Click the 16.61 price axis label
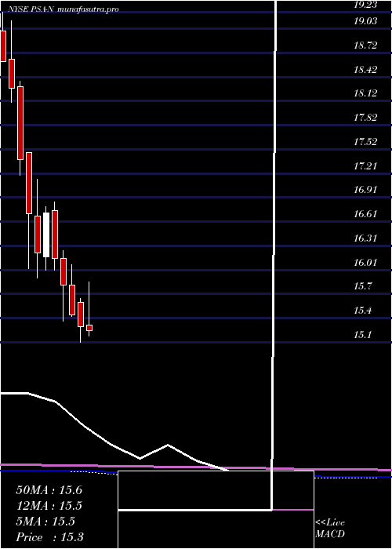Image resolution: width=392 pixels, height=549 pixels. coord(365,214)
